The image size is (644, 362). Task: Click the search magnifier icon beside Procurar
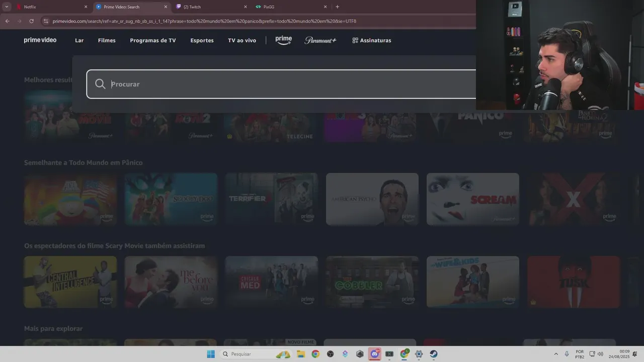100,84
